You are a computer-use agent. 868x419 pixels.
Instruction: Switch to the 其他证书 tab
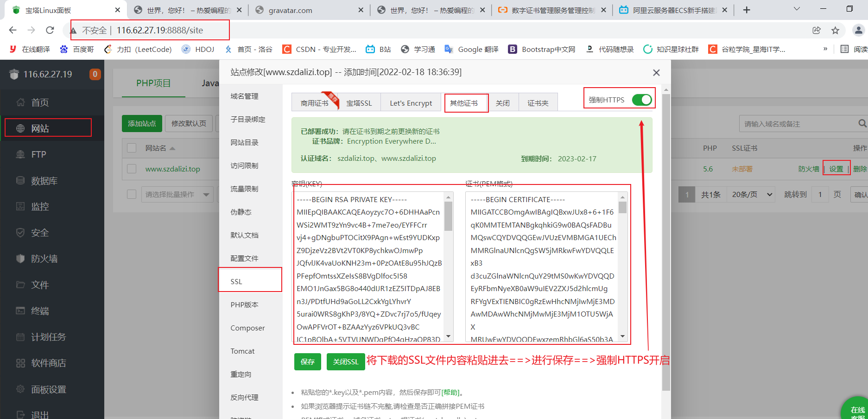[464, 103]
